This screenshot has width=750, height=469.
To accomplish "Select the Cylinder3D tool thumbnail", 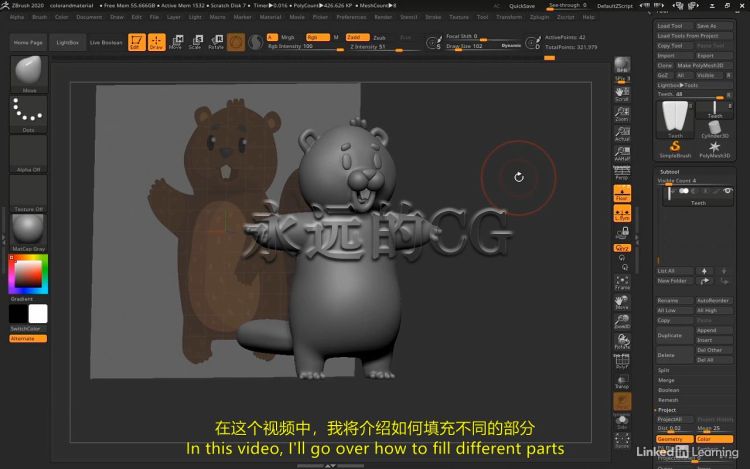I will (x=715, y=130).
